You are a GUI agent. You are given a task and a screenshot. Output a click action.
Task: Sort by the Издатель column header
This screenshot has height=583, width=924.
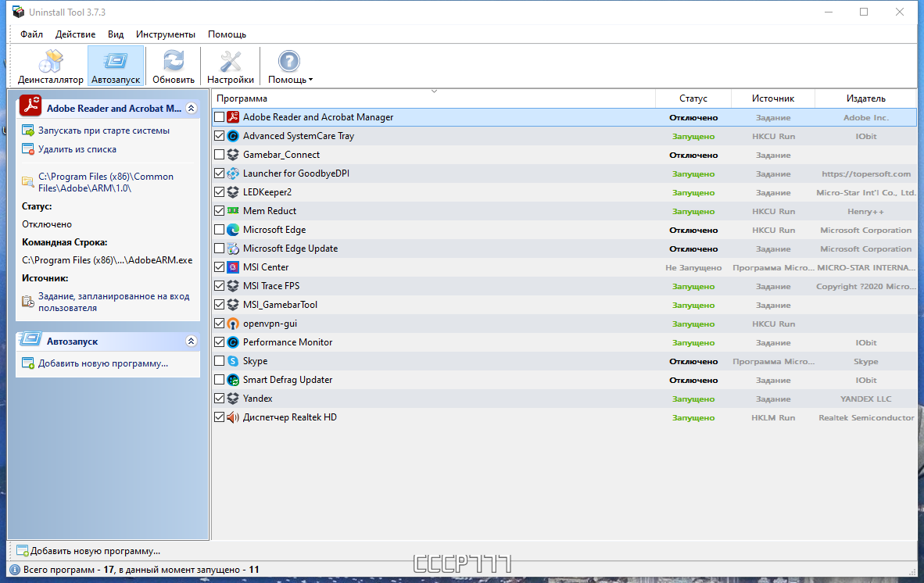[865, 98]
